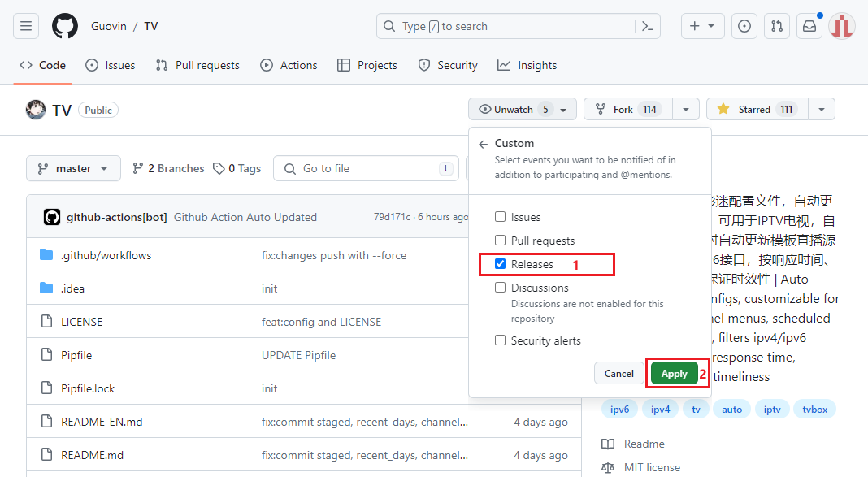Apply the custom notification settings
Screen dimensions: 868x477
pos(674,374)
